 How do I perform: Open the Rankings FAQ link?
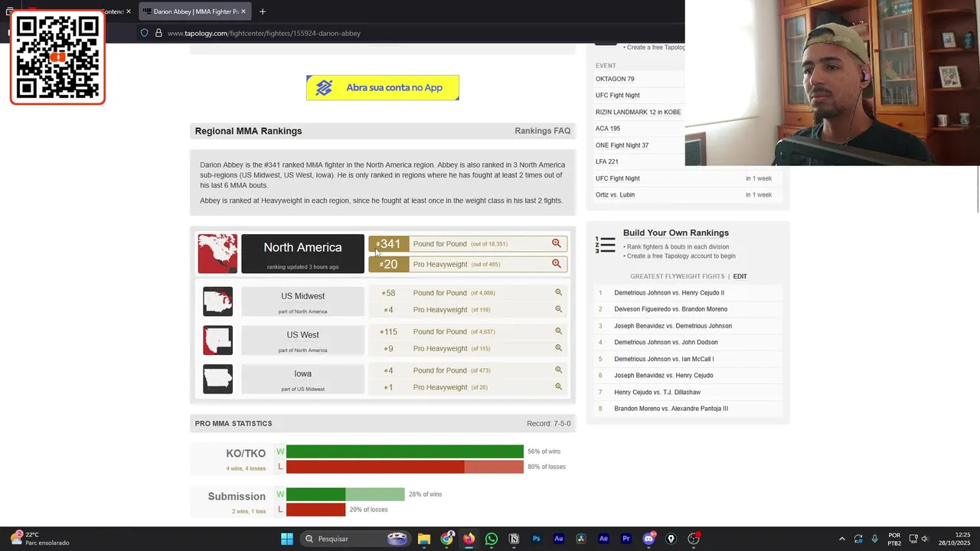click(x=542, y=131)
